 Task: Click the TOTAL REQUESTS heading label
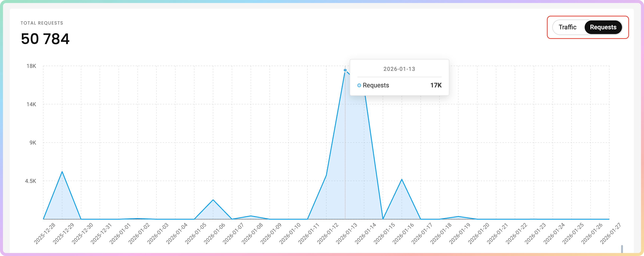42,23
